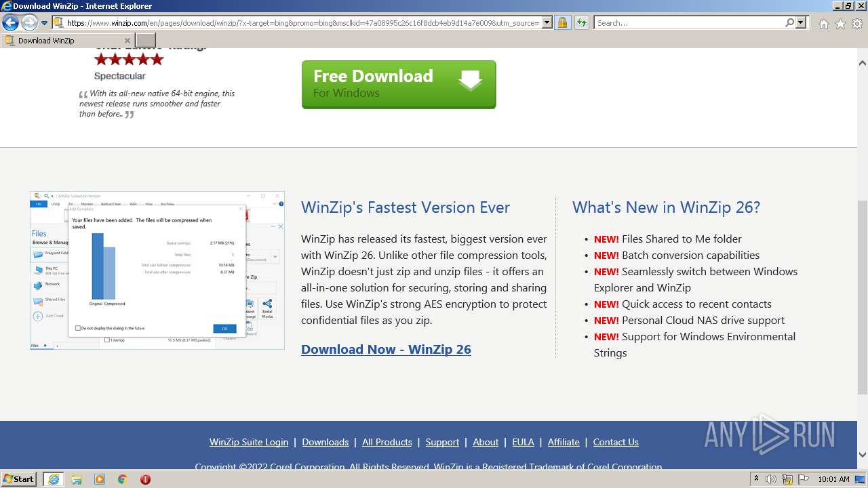Click the search magnifier icon
Screen dimensions: 868x488
point(789,23)
